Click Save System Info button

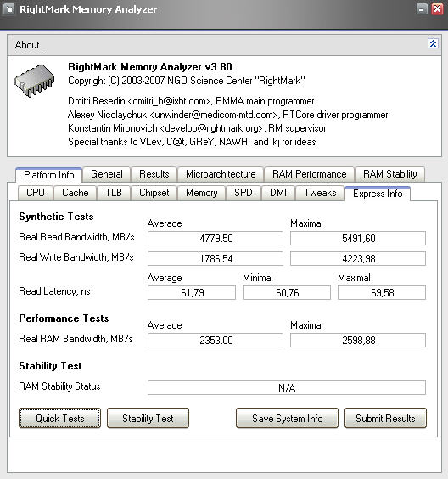(287, 418)
